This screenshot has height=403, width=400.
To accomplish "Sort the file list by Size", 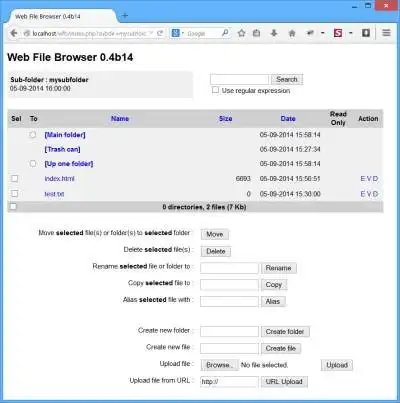I will click(225, 119).
